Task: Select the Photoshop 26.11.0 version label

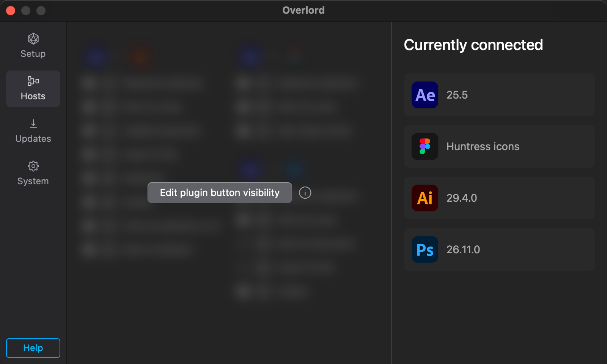Action: pos(463,249)
